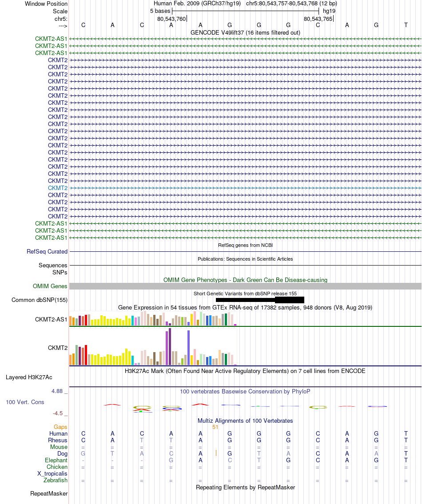Click orange insertion mark in Dog row
Image resolution: width=422 pixels, height=504 pixels.
coord(216,453)
